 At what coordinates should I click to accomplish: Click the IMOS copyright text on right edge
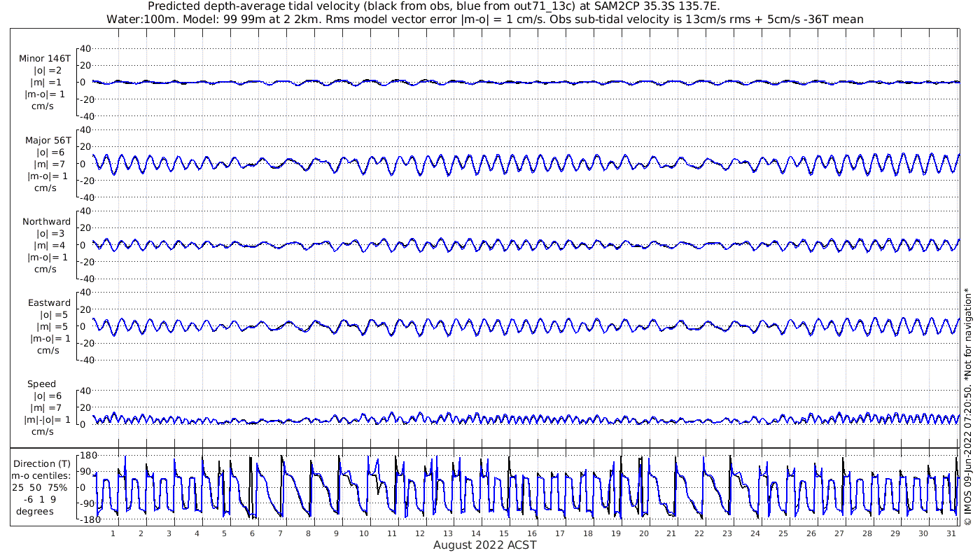pos(967,406)
